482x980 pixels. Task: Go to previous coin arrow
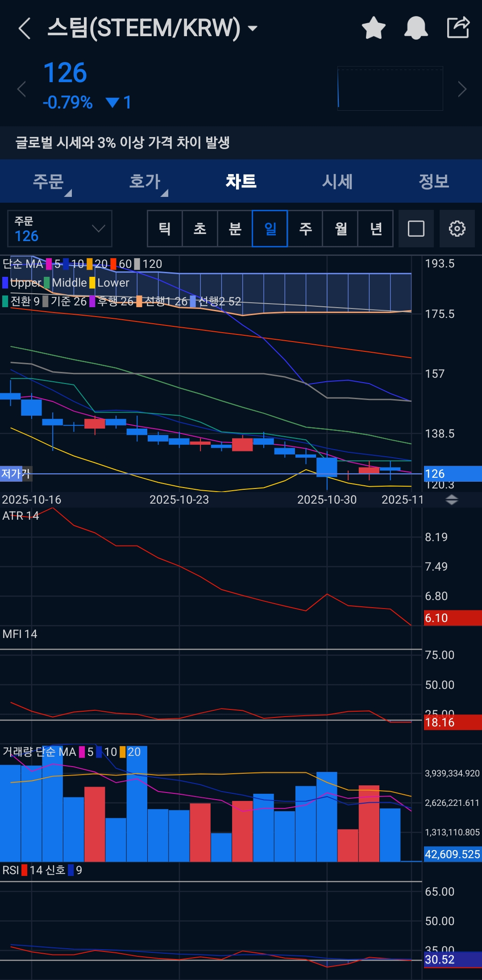[x=21, y=89]
